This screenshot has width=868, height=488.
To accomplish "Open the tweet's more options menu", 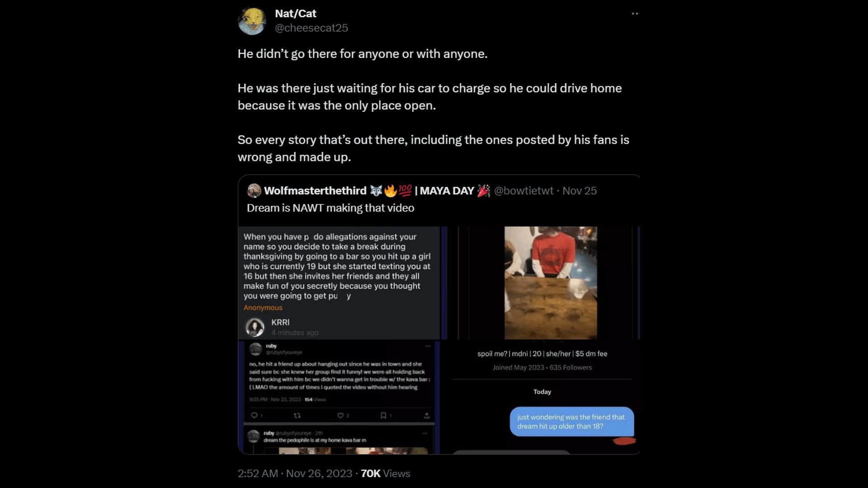I will click(x=635, y=14).
